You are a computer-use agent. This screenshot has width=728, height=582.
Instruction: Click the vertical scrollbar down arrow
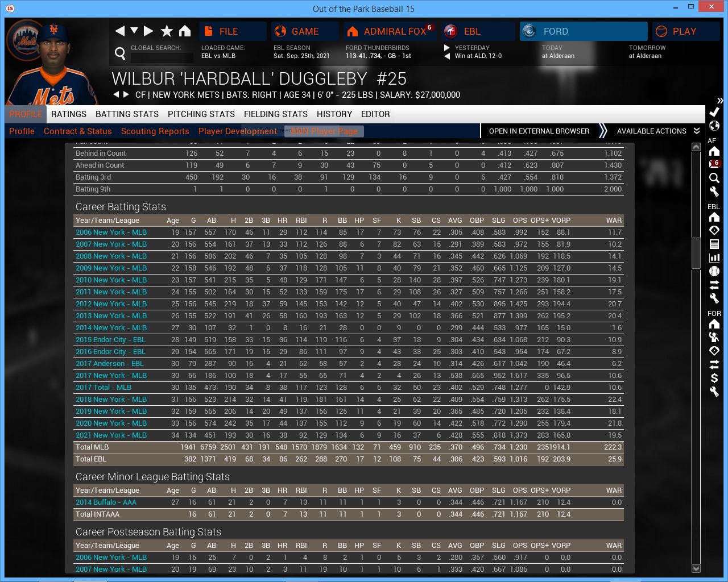click(696, 568)
